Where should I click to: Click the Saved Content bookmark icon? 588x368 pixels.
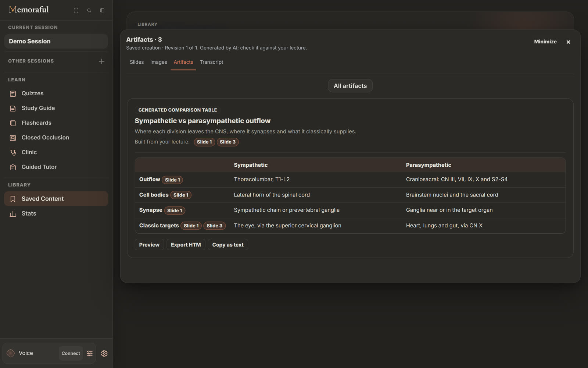[13, 199]
